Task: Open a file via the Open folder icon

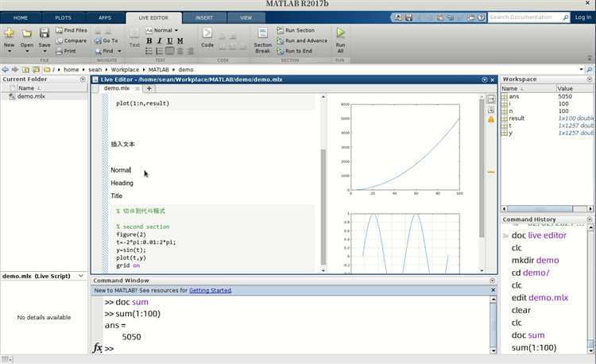Action: (x=26, y=33)
